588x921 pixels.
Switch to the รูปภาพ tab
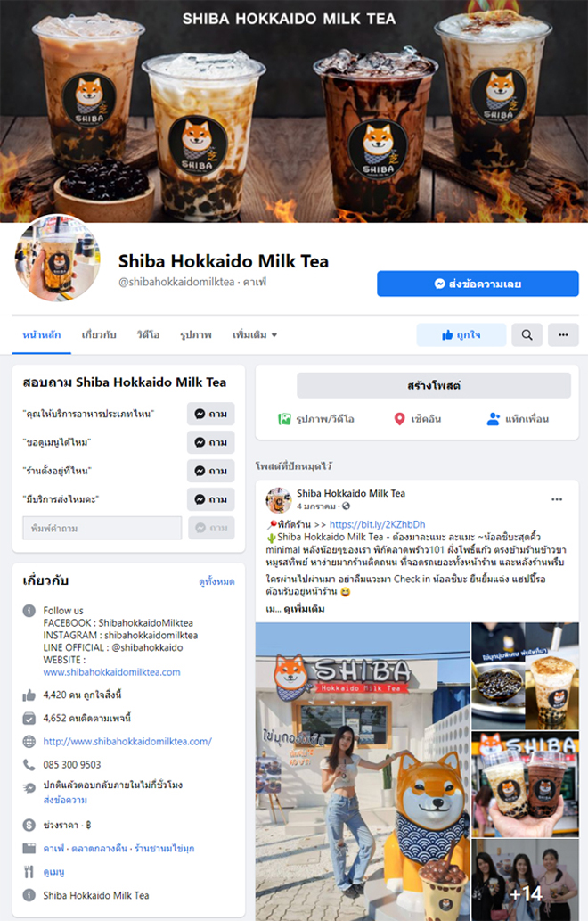click(195, 335)
